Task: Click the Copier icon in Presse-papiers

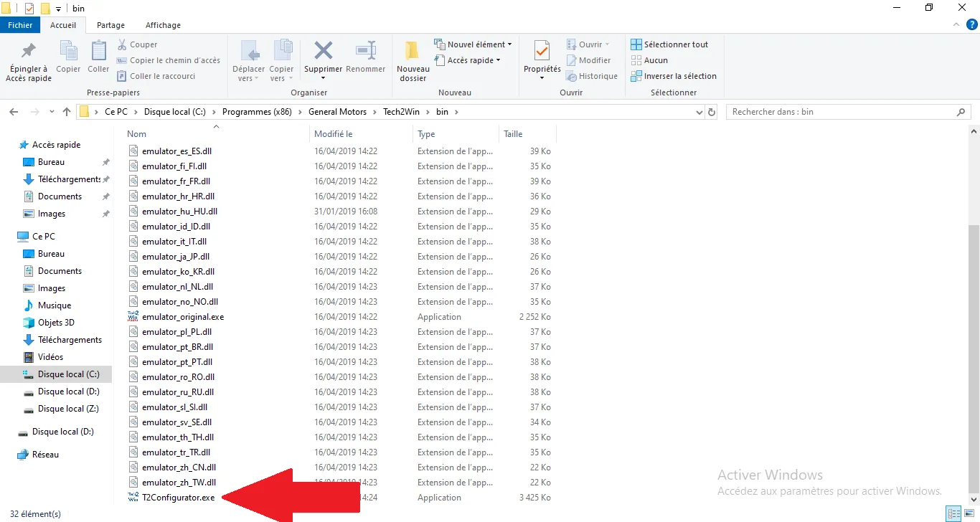Action: tap(68, 52)
